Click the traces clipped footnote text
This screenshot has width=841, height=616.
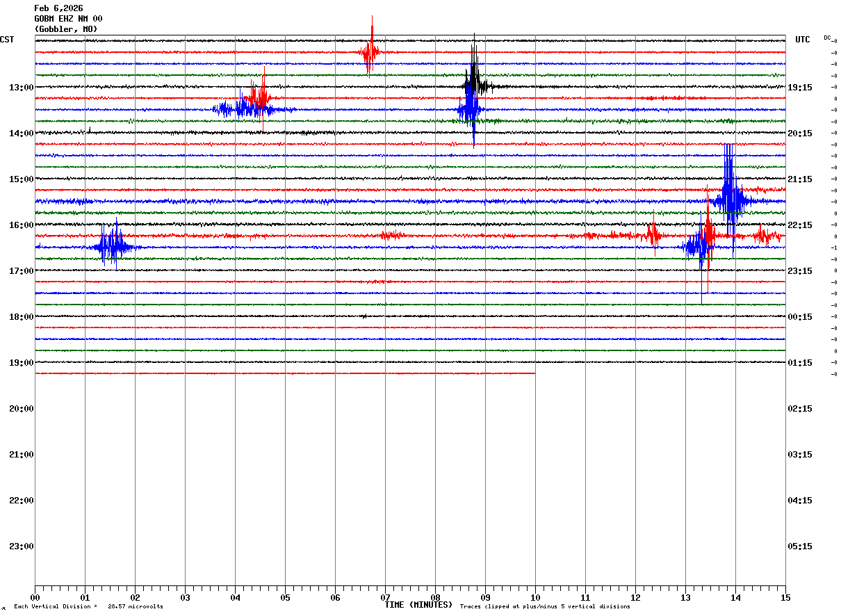tap(545, 607)
